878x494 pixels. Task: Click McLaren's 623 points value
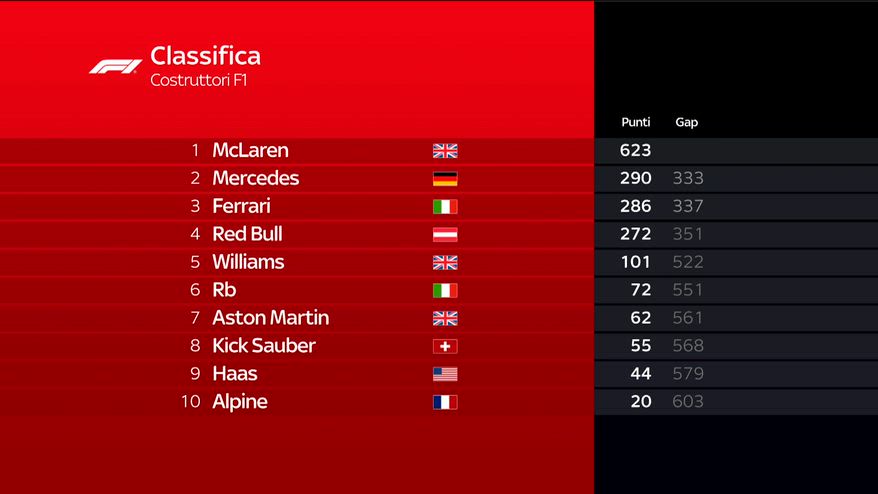tap(635, 151)
